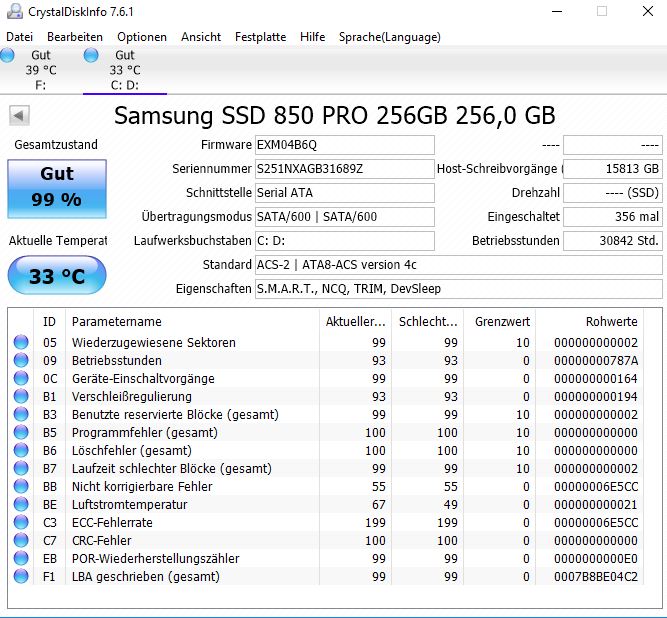667x618 pixels.
Task: Open the Sprache(Language) menu
Action: (x=390, y=37)
